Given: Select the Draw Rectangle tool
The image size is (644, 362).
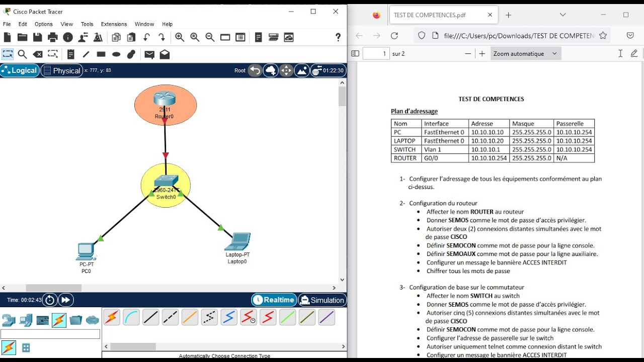Looking at the screenshot, I should (x=101, y=54).
